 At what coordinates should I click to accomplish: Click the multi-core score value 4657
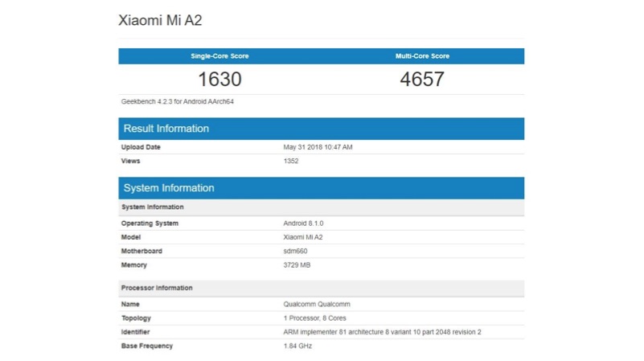(422, 80)
